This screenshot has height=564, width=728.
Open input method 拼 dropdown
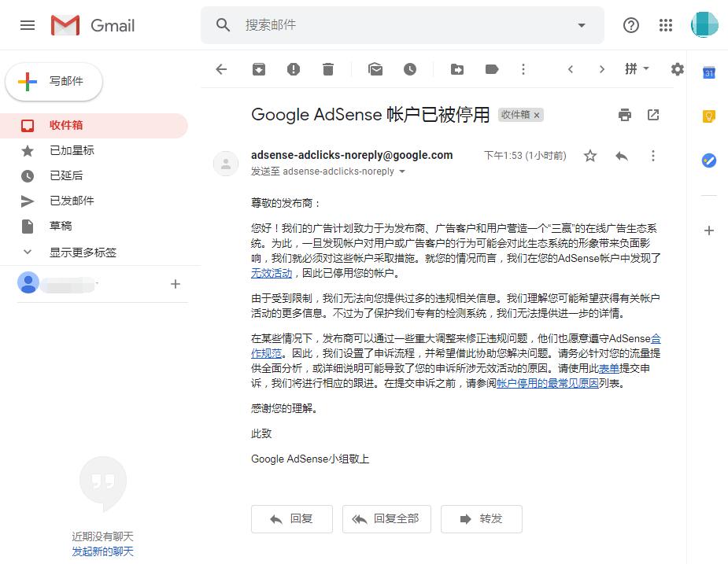click(637, 69)
